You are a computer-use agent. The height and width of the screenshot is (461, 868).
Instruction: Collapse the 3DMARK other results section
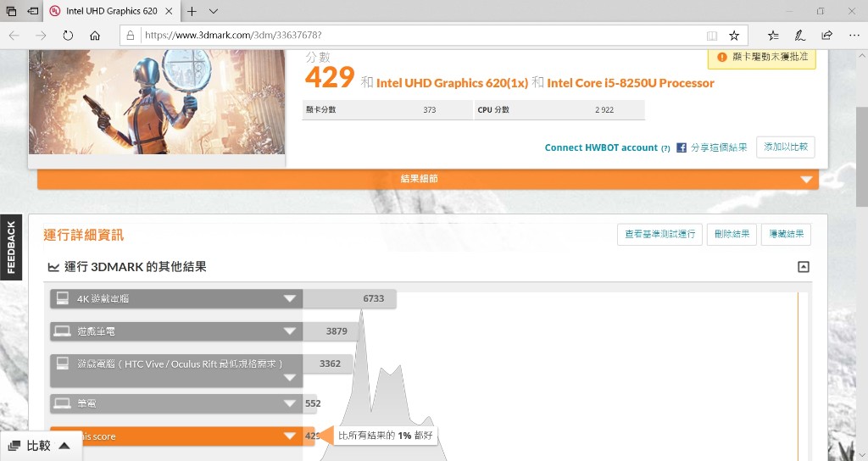(804, 267)
